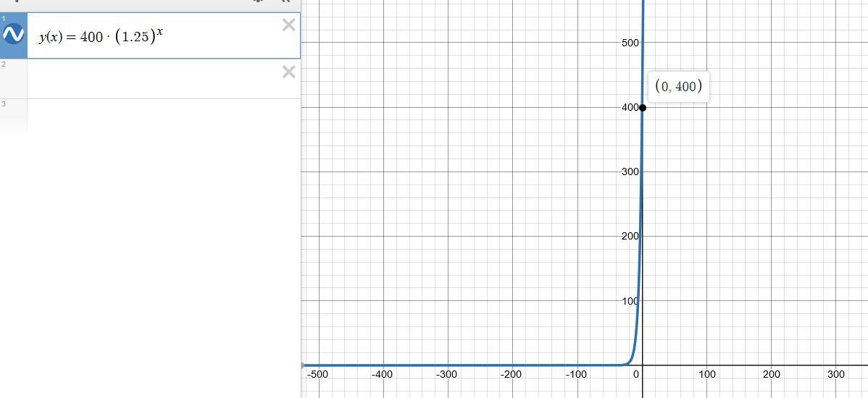This screenshot has width=868, height=398.
Task: Click y-axis label 300
Action: pos(631,172)
